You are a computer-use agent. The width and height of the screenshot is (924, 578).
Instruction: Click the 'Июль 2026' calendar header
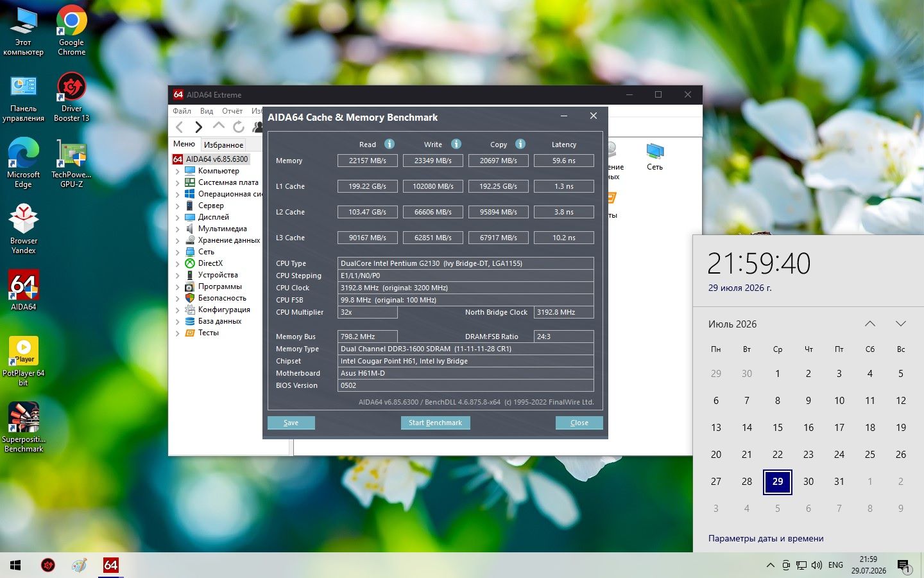[x=732, y=324]
